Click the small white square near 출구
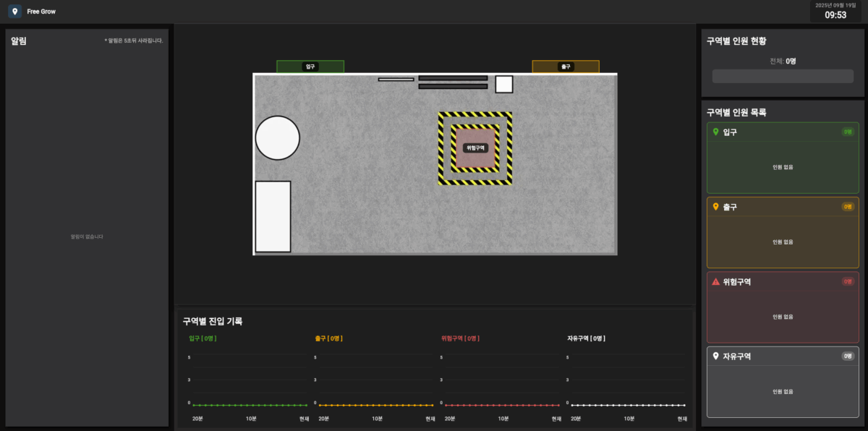868x431 pixels. click(x=504, y=85)
